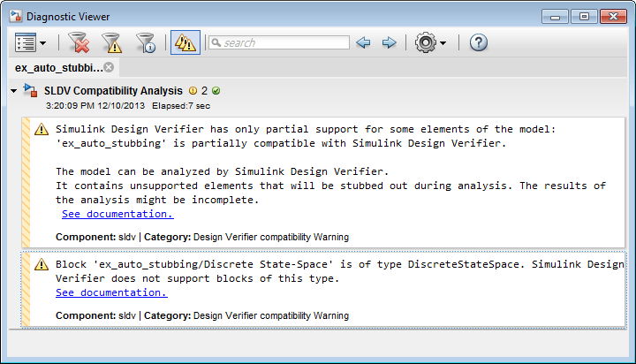
Task: Open the report view list icon
Action: tap(26, 42)
